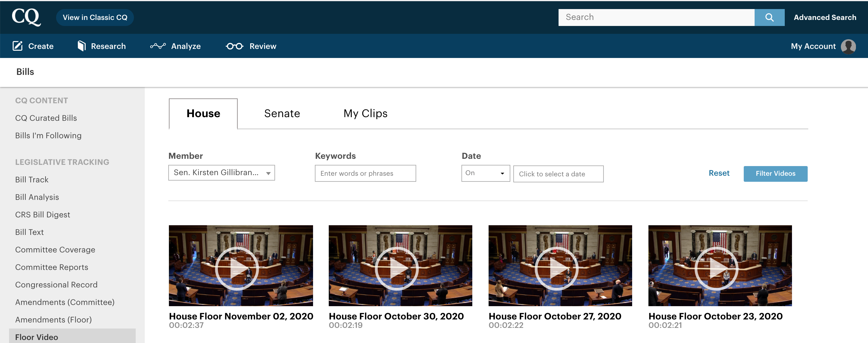
Task: Switch to the Senate tab
Action: [282, 114]
